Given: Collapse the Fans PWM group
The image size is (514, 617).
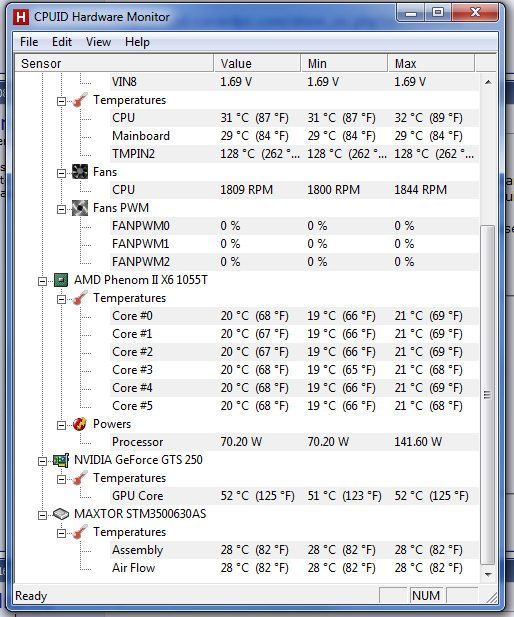Looking at the screenshot, I should tap(61, 209).
